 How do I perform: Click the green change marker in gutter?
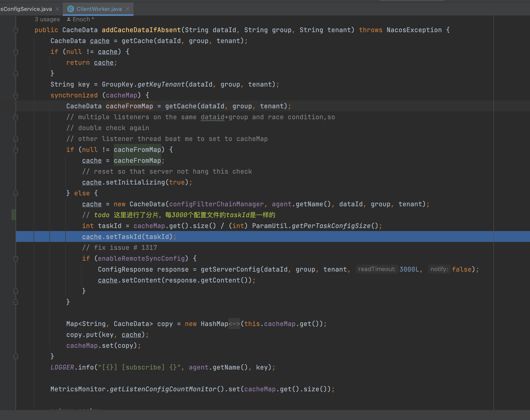coord(13,214)
